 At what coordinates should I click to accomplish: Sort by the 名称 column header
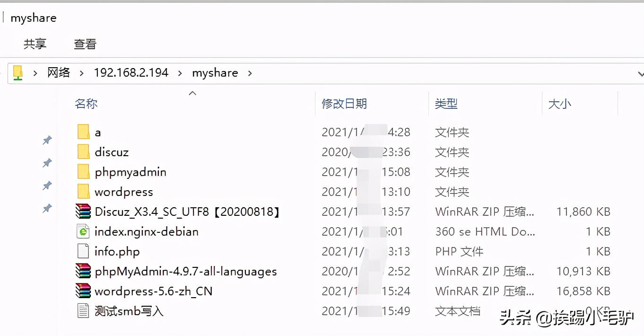86,104
